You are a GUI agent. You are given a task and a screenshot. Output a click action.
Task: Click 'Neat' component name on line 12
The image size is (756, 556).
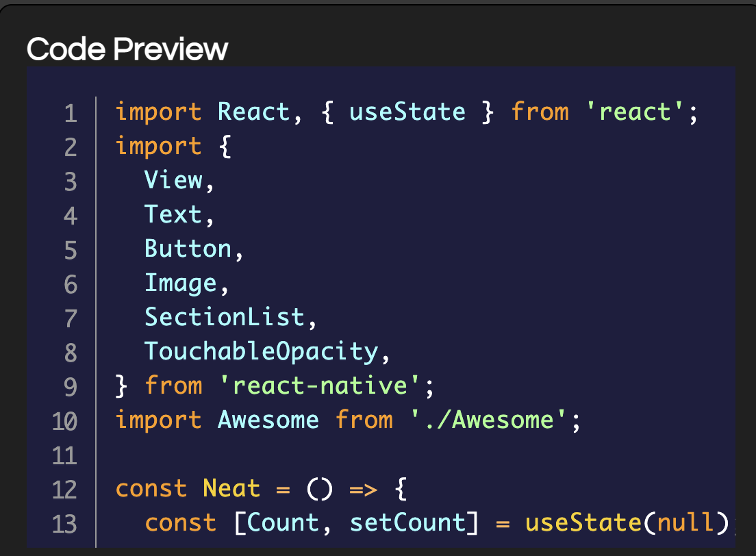tap(231, 488)
